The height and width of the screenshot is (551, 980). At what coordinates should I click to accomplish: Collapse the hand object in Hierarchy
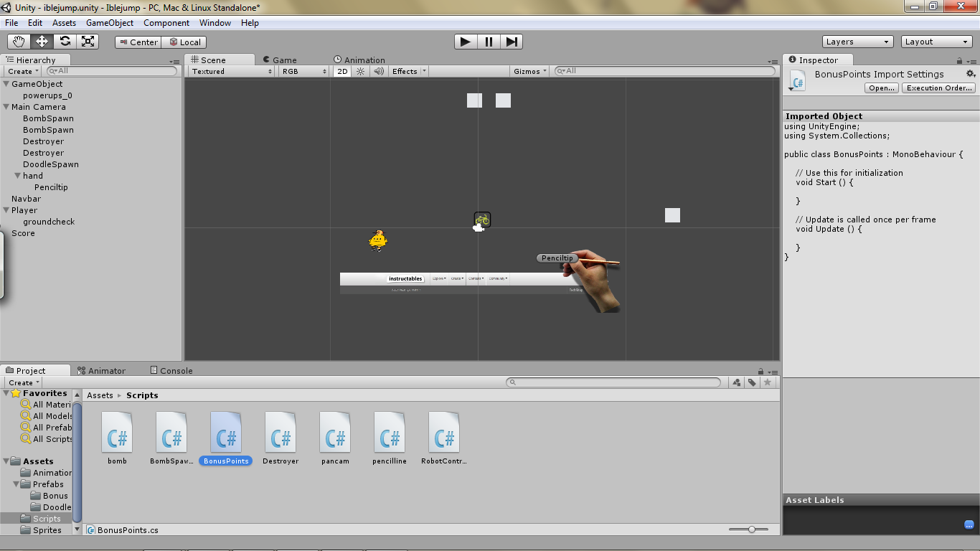point(17,176)
